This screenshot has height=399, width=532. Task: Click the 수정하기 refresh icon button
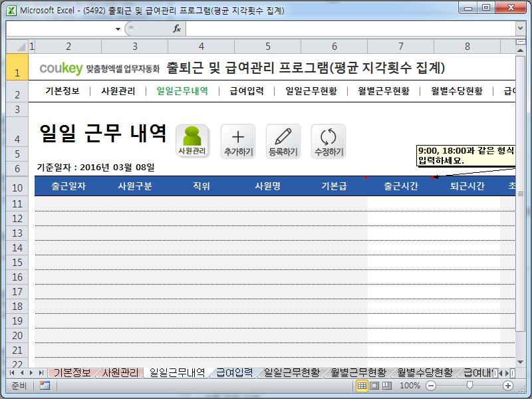point(329,141)
